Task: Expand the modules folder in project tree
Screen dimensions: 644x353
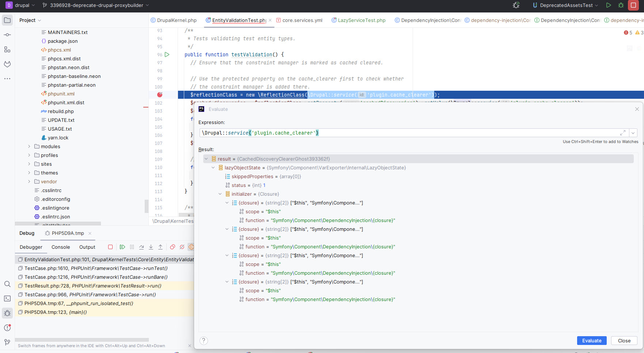Action: [29, 146]
